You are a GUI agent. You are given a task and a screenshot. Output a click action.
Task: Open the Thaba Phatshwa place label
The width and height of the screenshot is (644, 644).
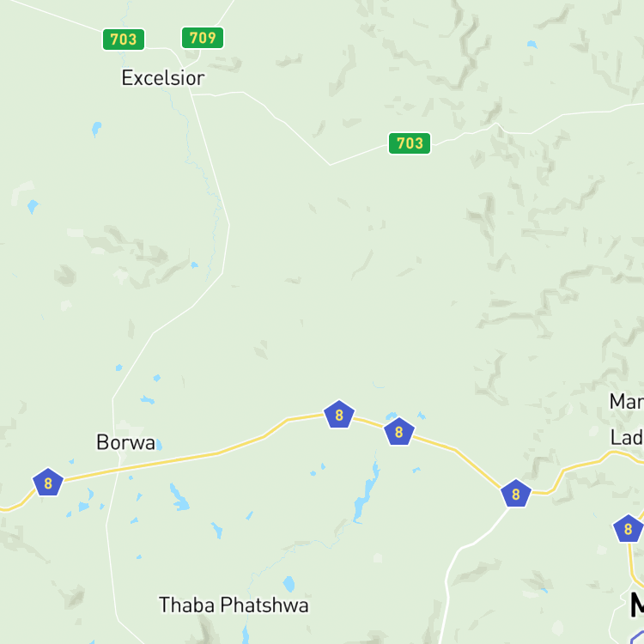point(234,605)
